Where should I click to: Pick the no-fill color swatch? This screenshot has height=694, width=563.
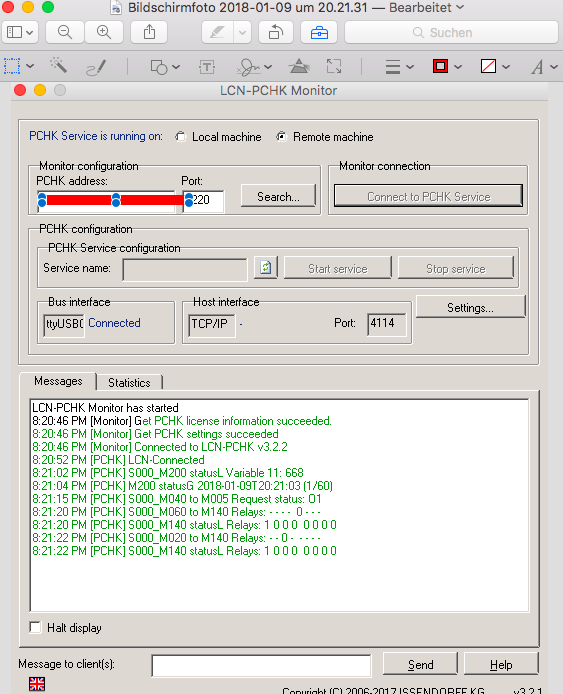coord(488,67)
